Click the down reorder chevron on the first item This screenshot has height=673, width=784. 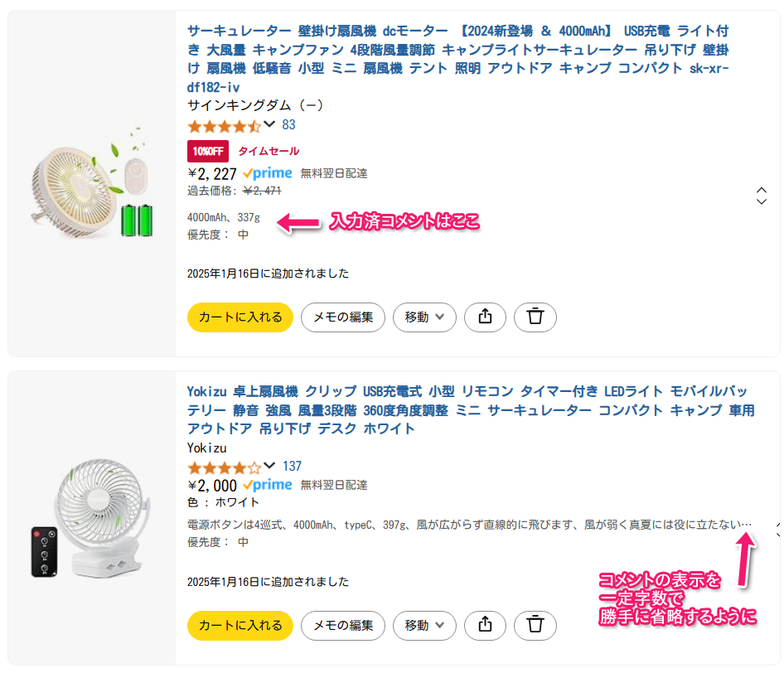761,202
